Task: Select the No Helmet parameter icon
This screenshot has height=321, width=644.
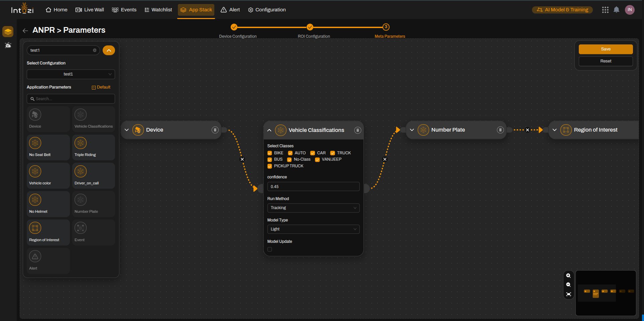Action: [35, 200]
